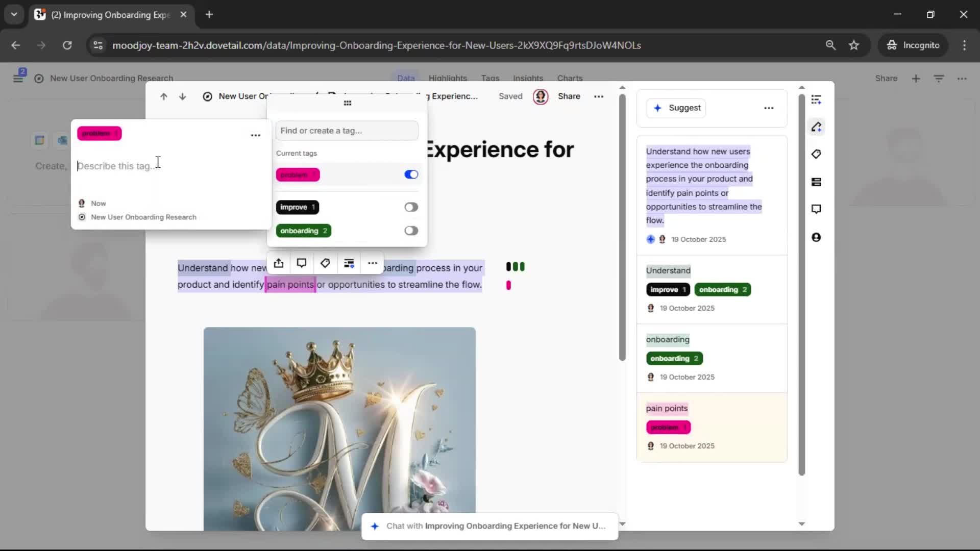Click the tag icon in floating toolbar

pos(325,263)
